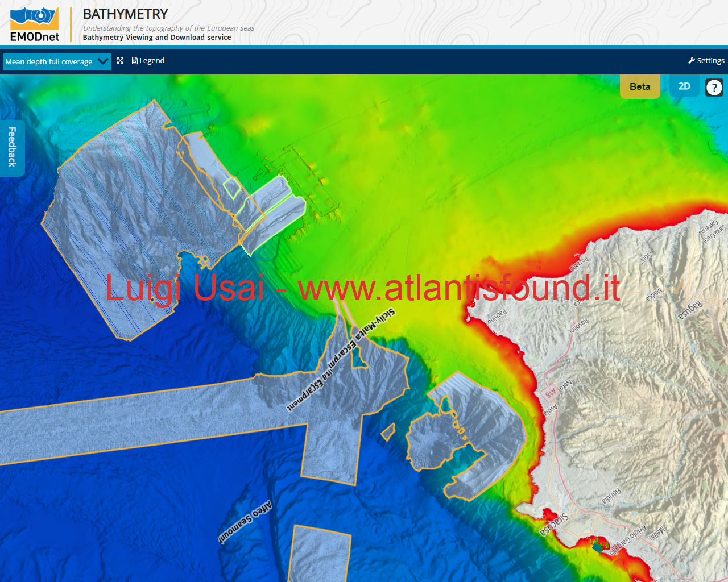Open the help question mark icon
Screen dimensions: 728x582
point(714,87)
